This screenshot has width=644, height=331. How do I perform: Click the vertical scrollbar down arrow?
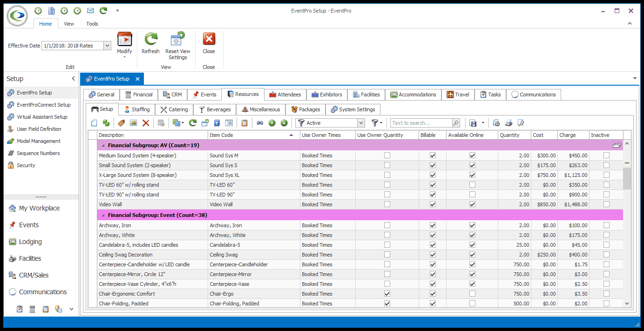(627, 304)
